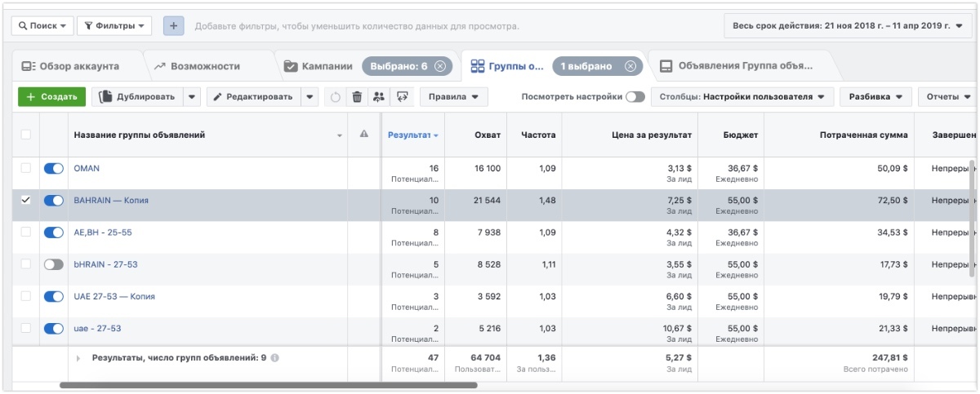
Task: Enable the bHRAIN - 27-53 switch
Action: (x=54, y=264)
